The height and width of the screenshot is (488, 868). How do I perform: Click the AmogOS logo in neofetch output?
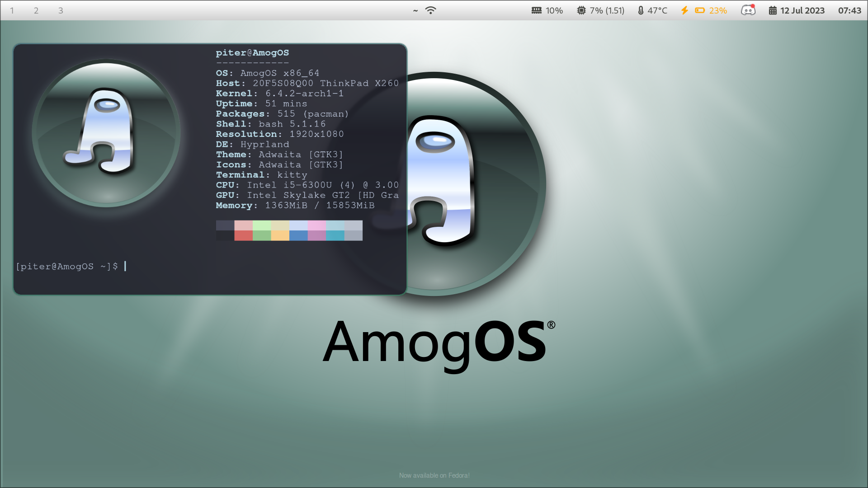tap(106, 133)
